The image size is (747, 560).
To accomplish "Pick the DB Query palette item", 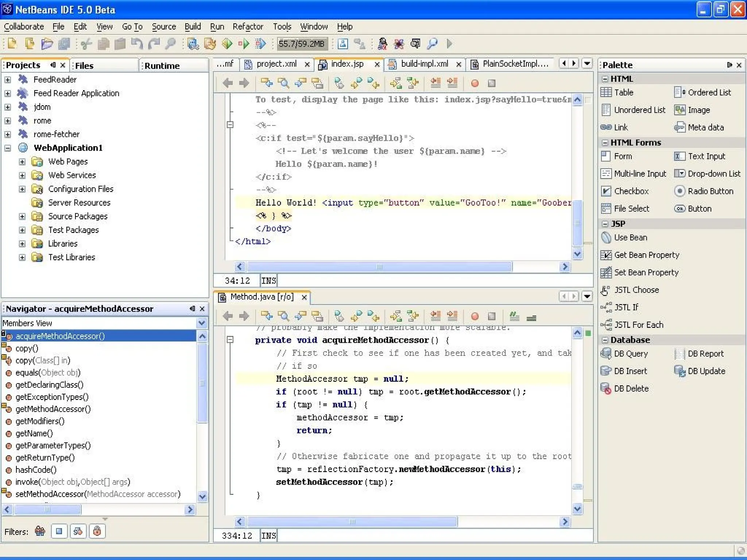I will click(x=624, y=354).
